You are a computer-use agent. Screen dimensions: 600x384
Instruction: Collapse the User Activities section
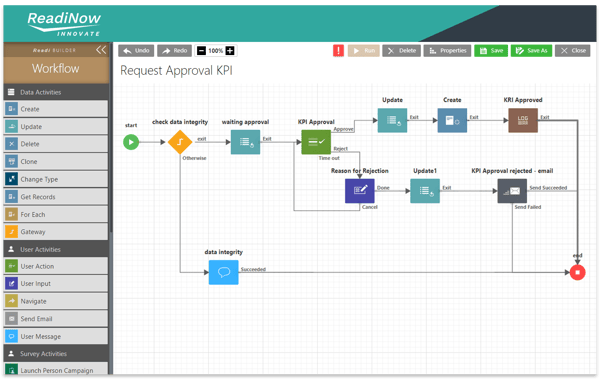click(x=56, y=249)
